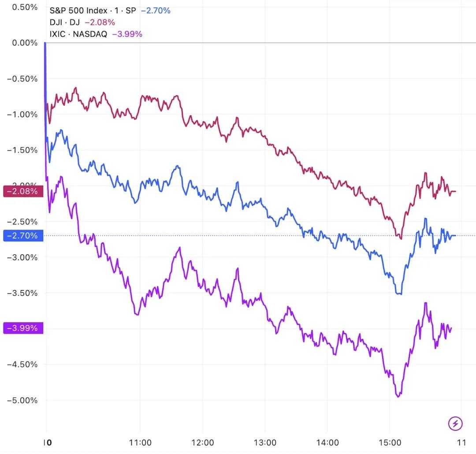
Task: Click the −3.50% price scale label
Action: 23,293
